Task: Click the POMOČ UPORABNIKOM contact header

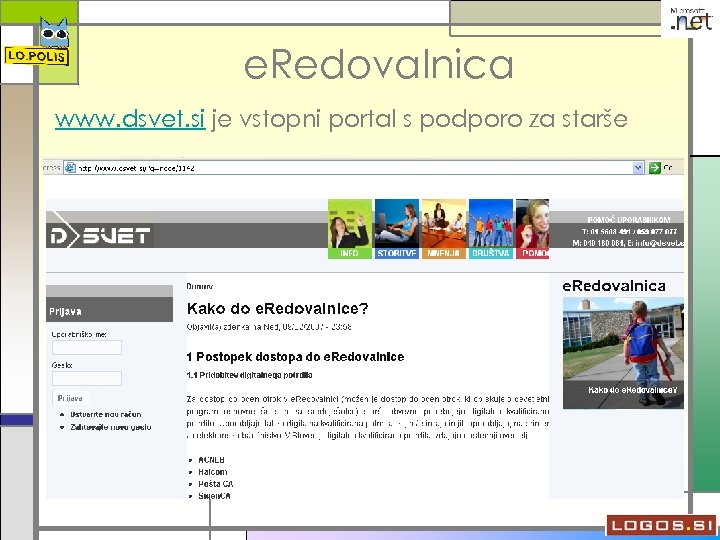Action: [x=629, y=220]
